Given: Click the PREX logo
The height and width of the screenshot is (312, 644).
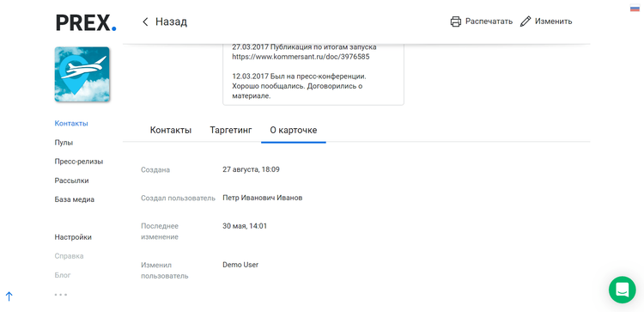Looking at the screenshot, I should 86,22.
